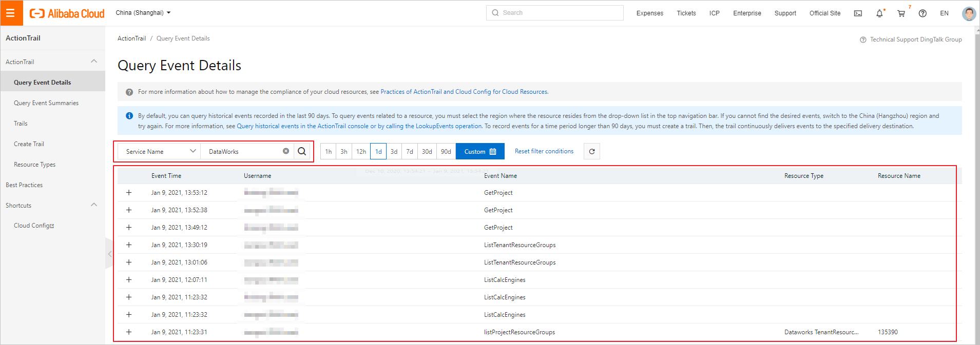Collapse the ActionTrail sidebar section
The image size is (980, 345).
pyautogui.click(x=94, y=62)
